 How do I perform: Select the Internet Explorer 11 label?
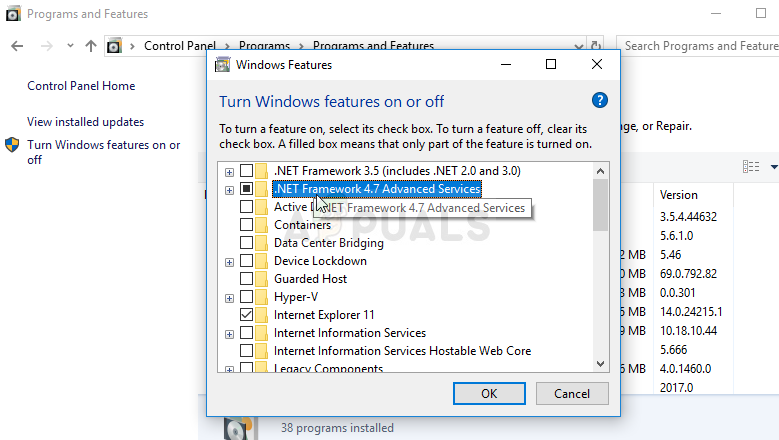[x=324, y=315]
